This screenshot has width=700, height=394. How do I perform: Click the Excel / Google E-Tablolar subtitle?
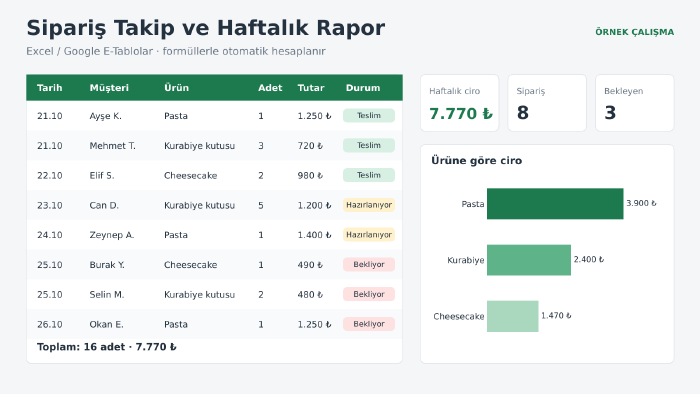pos(175,51)
